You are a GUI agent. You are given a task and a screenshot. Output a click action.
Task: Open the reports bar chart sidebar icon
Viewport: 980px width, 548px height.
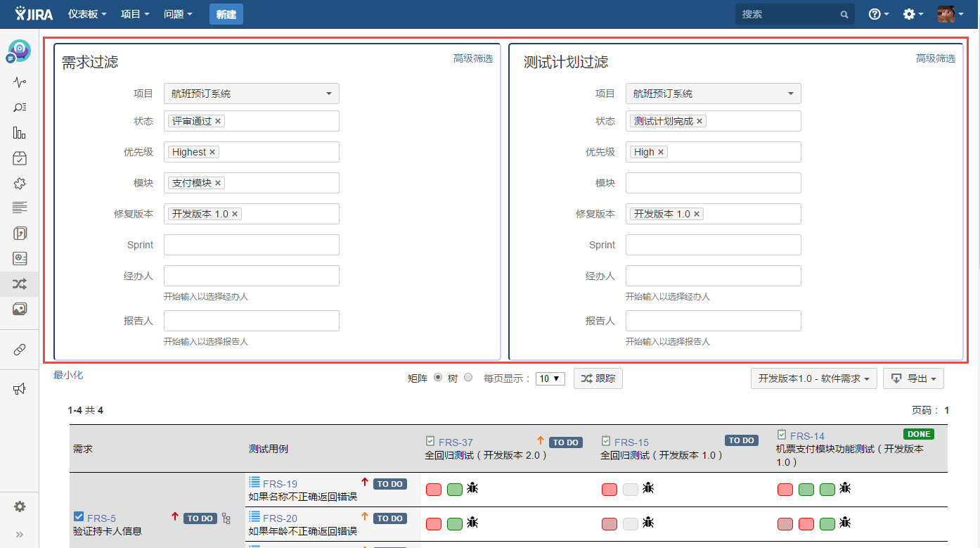point(20,133)
